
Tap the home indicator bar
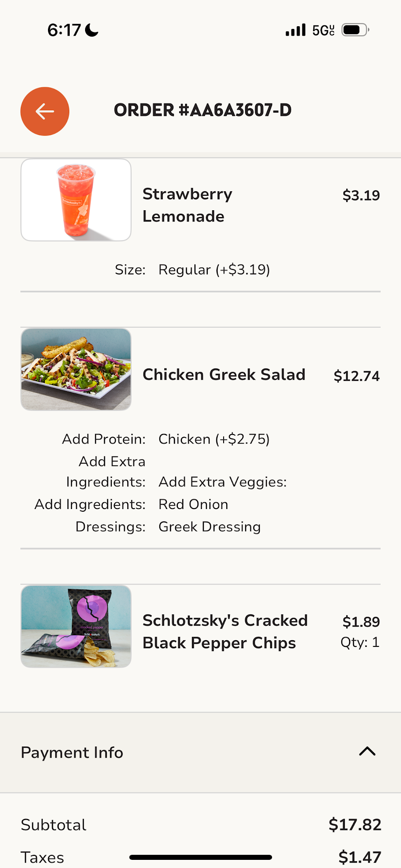tap(200, 857)
